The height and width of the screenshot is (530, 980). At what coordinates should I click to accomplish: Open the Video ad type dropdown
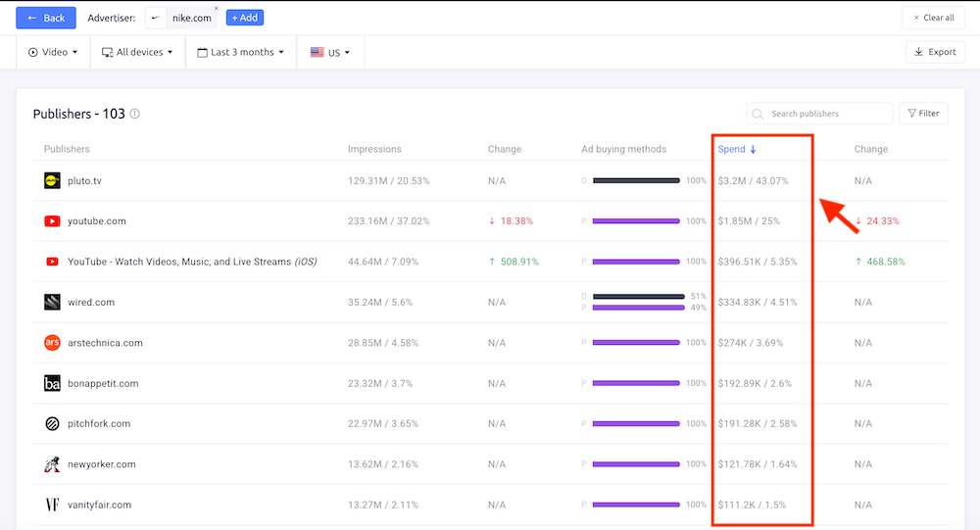click(53, 52)
